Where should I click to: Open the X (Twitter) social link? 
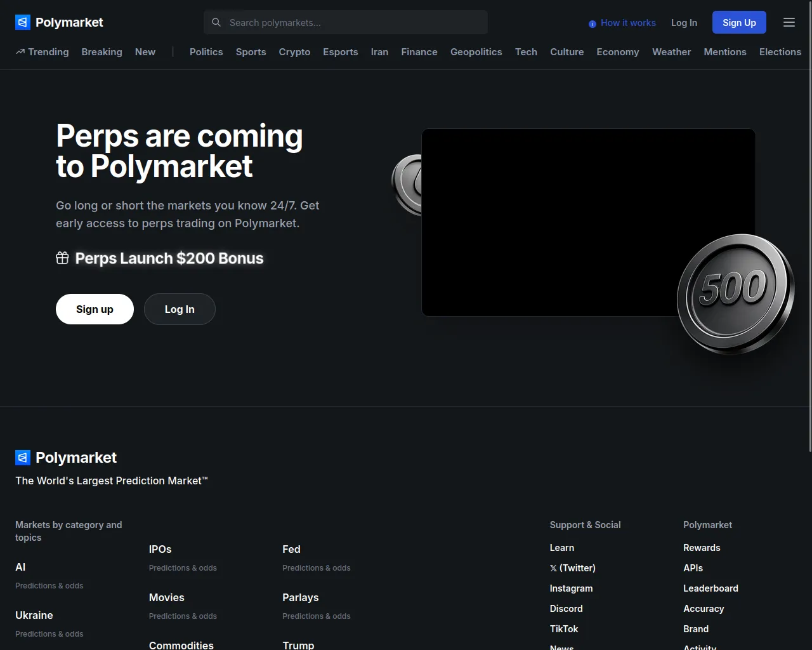point(573,568)
